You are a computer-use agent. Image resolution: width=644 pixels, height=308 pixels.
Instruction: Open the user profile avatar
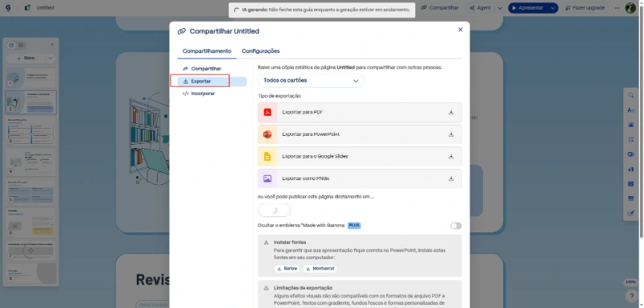click(630, 8)
